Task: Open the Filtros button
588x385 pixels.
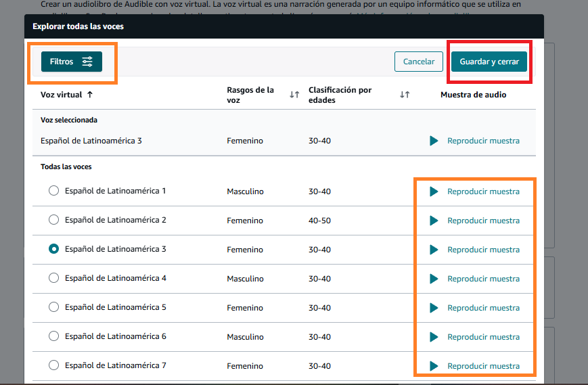Action: click(x=72, y=62)
